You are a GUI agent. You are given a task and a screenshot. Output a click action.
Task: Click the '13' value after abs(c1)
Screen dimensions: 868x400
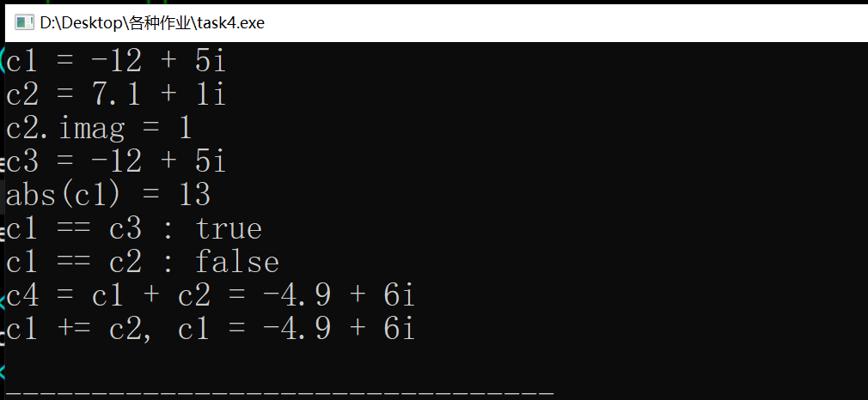(x=194, y=195)
